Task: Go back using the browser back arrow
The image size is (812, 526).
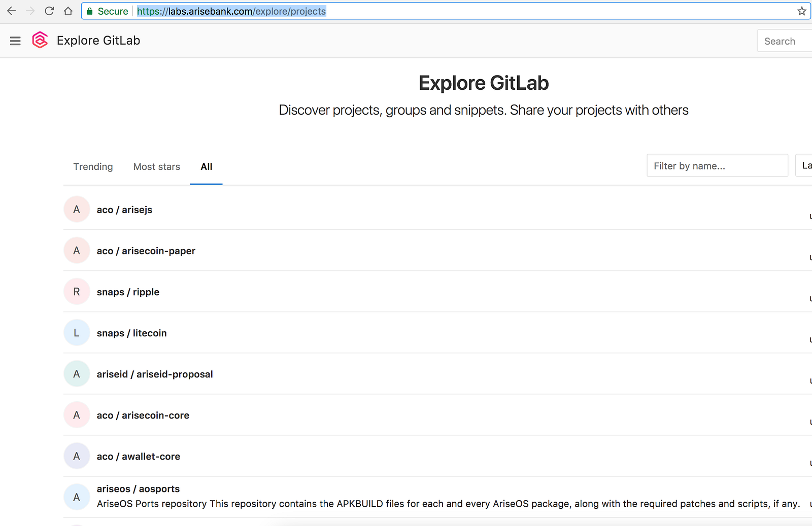Action: [x=11, y=11]
